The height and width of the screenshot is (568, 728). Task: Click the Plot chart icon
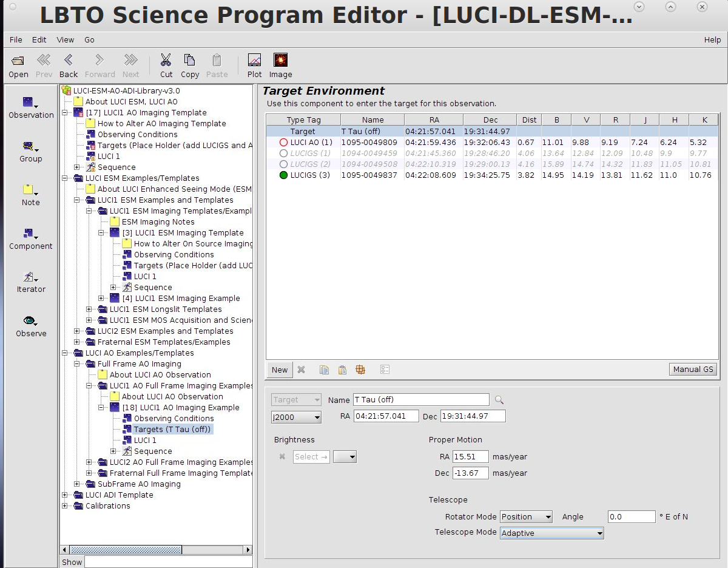255,60
